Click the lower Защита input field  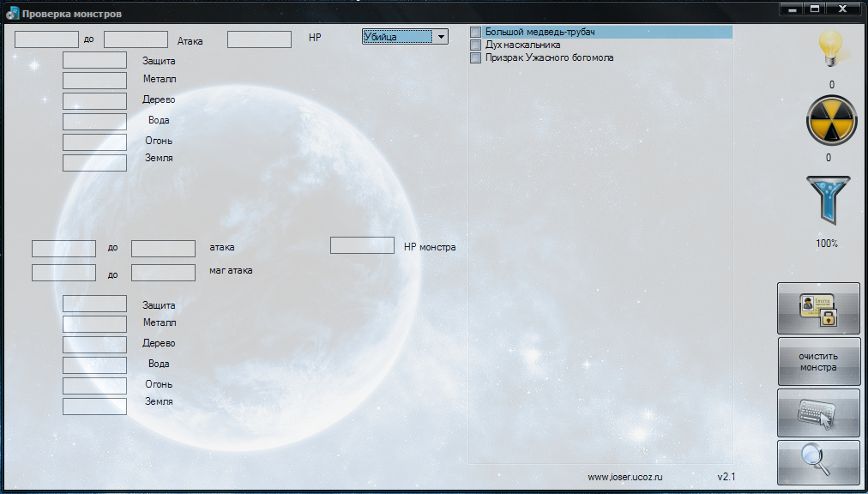coord(94,304)
